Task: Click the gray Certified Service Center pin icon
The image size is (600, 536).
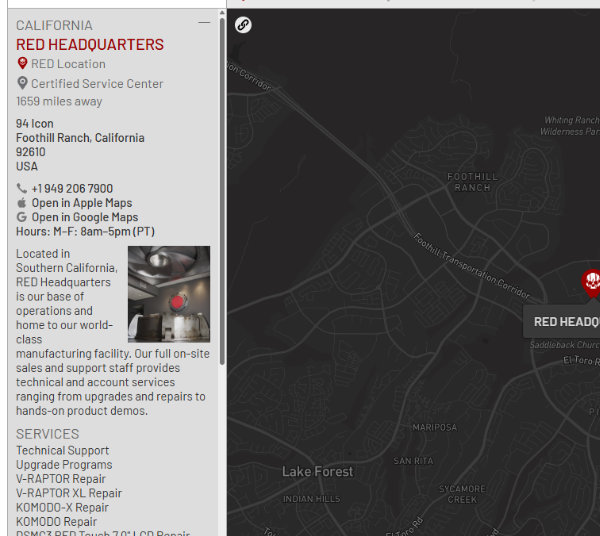Action: tap(23, 83)
